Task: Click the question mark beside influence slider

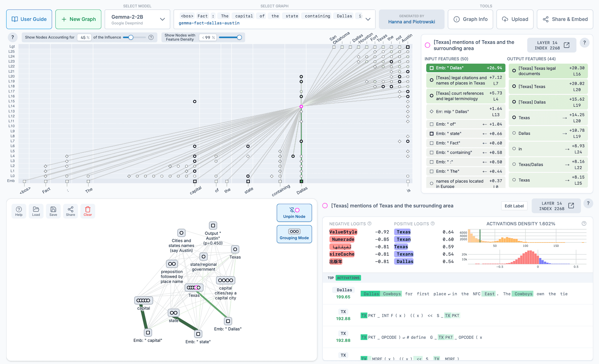Action: [x=151, y=38]
